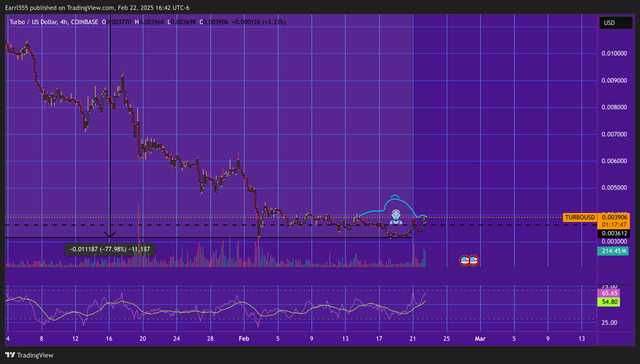Click the 16 date label on the time axis
Viewport: 640px width, 364px height.
[109, 339]
